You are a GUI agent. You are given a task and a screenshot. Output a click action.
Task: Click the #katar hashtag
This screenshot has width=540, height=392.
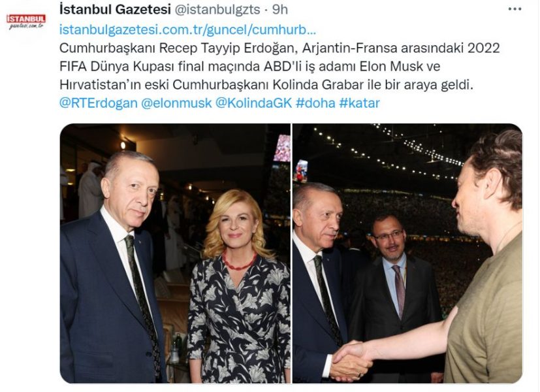pyautogui.click(x=360, y=103)
